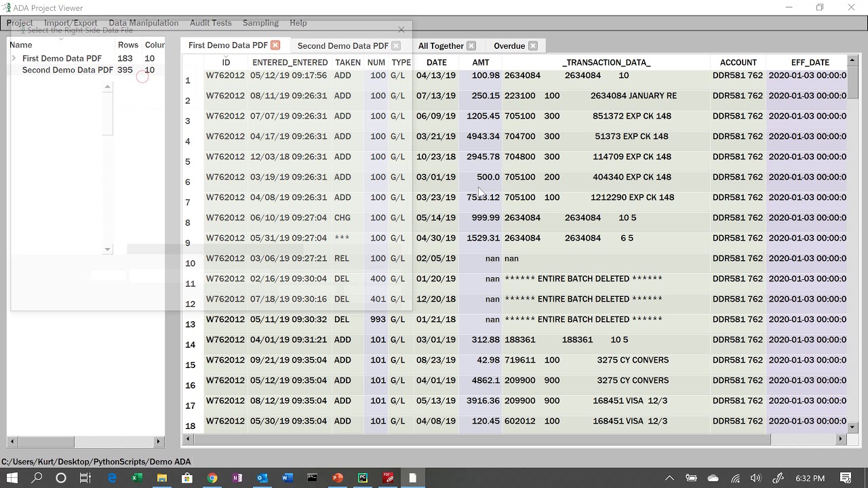Select First Demo Data PDF in file list
Screen dimensions: 868x488
[62, 58]
